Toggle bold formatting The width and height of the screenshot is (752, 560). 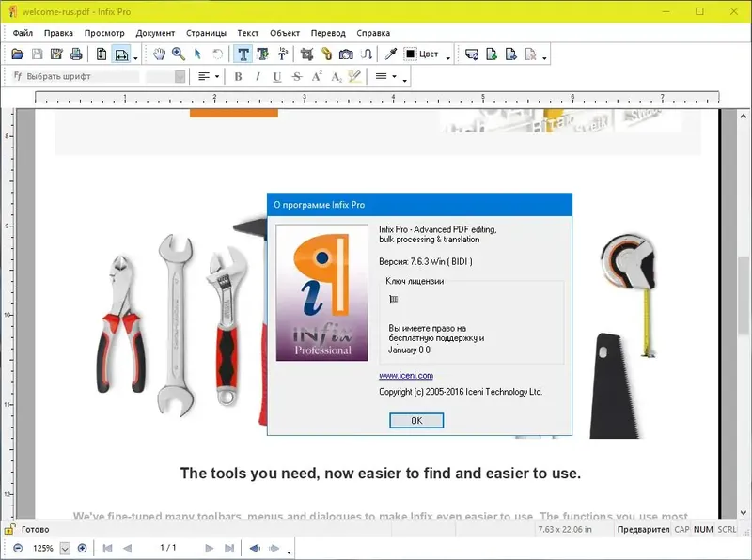click(x=236, y=76)
